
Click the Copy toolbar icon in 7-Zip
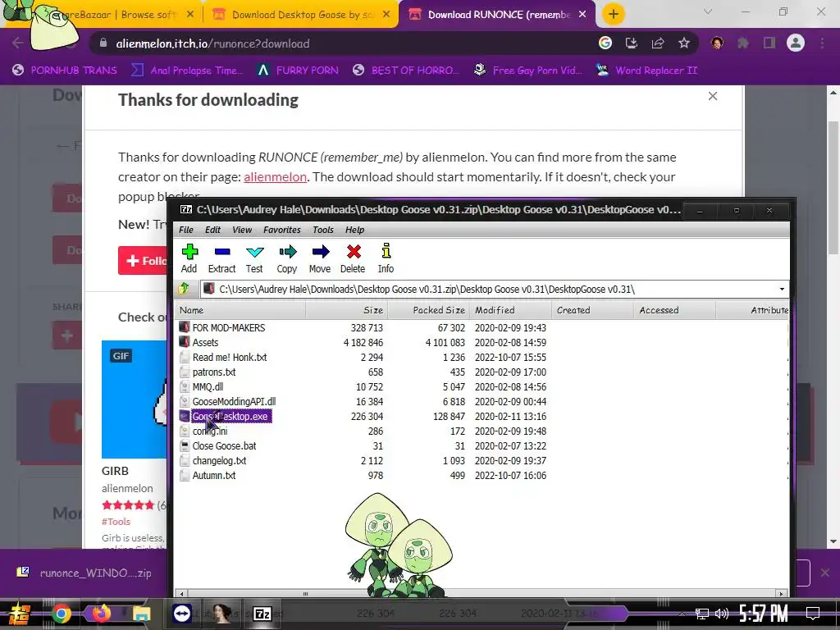(287, 258)
